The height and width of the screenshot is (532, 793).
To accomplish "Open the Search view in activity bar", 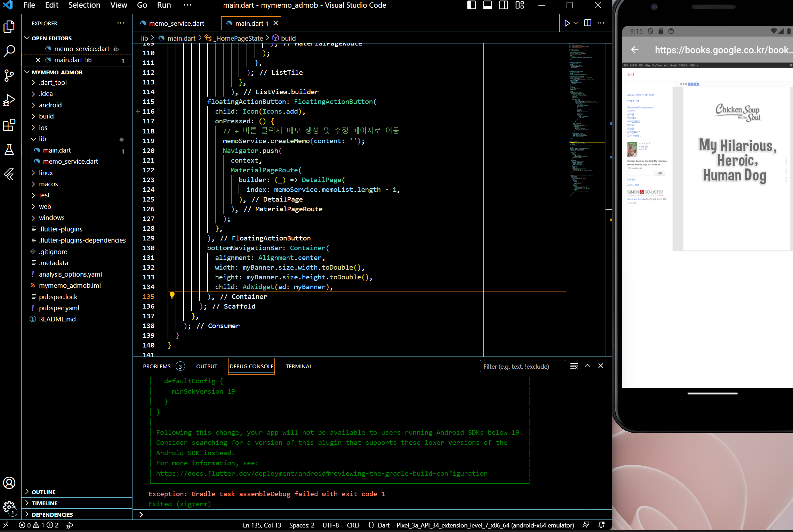I will (x=9, y=51).
